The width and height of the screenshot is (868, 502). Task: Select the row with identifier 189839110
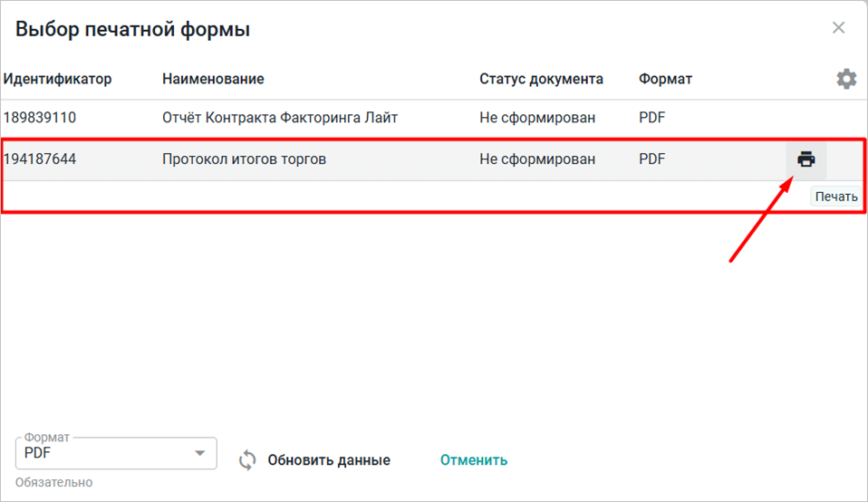40,118
